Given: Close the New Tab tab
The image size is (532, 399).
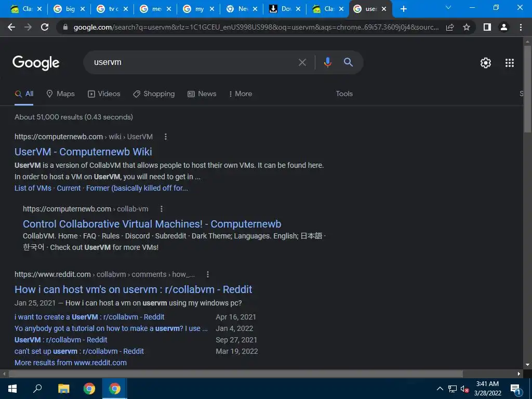Looking at the screenshot, I should pyautogui.click(x=255, y=9).
